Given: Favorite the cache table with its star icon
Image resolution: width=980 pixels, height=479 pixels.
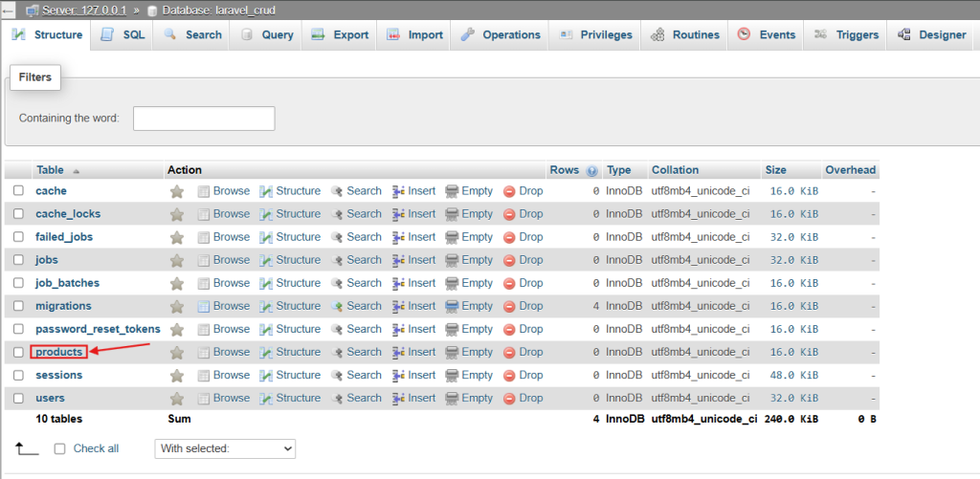Looking at the screenshot, I should click(177, 192).
